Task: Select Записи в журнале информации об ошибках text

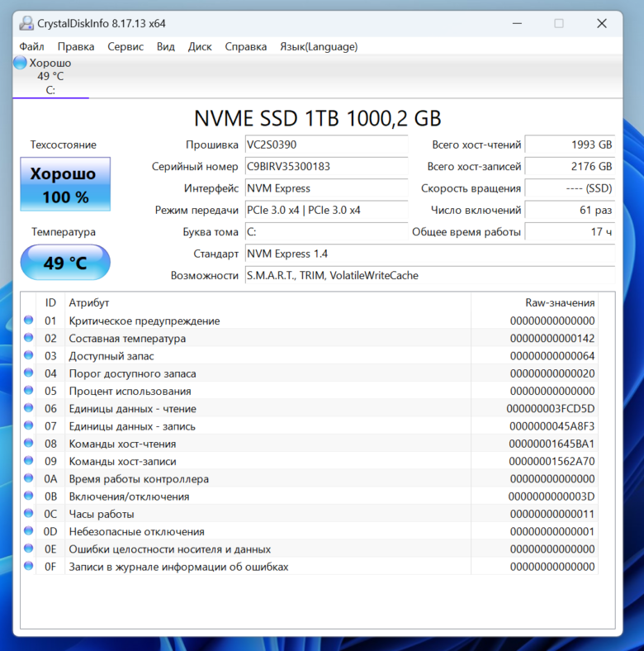Action: point(178,567)
